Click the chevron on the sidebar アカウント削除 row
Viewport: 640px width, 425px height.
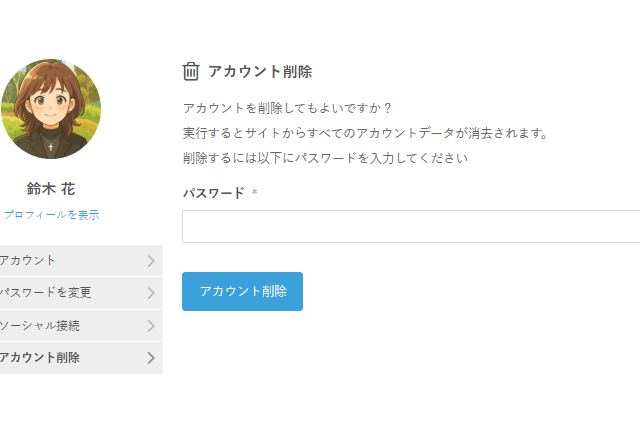(151, 358)
